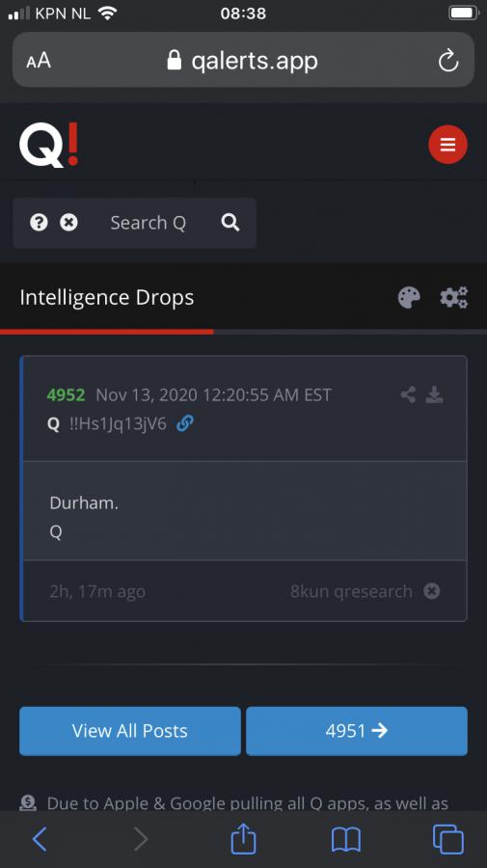
Task: Open Safari tabs overview icon
Action: 447,839
